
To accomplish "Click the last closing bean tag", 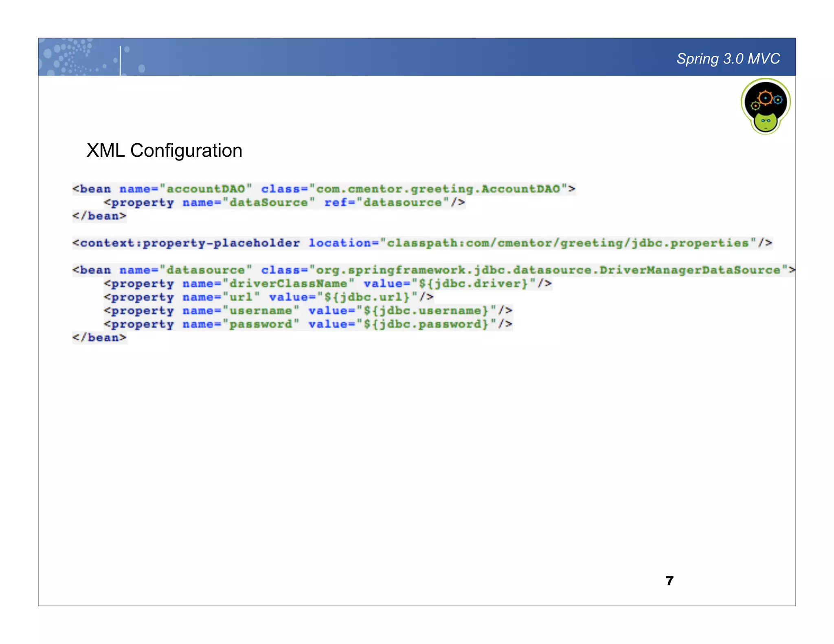I will pos(99,338).
